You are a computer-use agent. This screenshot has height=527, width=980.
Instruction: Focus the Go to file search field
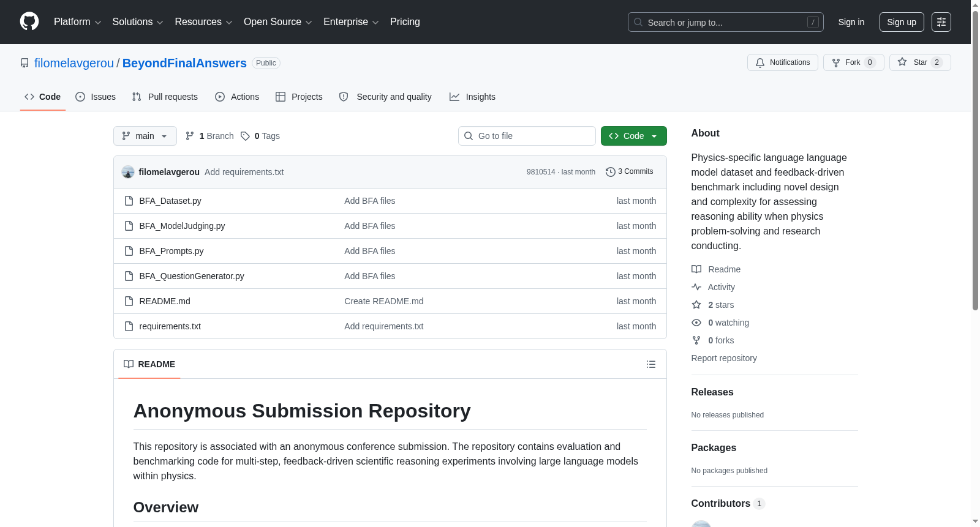coord(527,136)
